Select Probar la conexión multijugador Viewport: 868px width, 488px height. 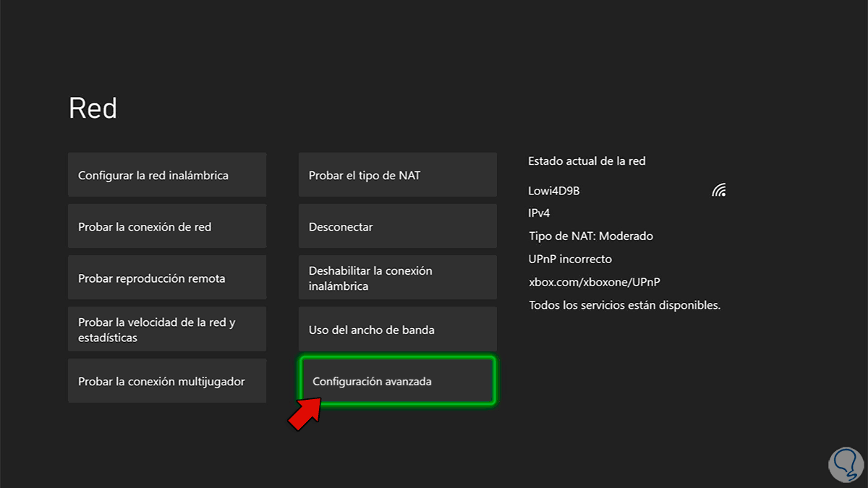(x=167, y=381)
